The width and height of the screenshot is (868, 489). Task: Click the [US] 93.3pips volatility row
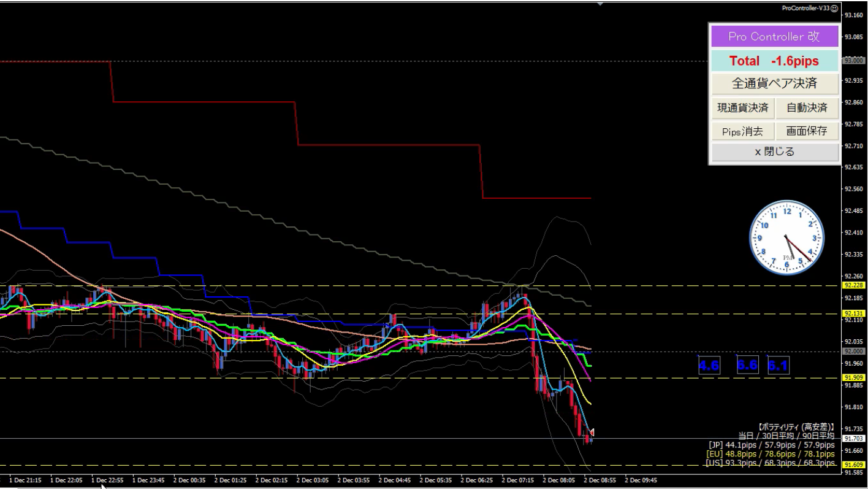click(x=771, y=463)
